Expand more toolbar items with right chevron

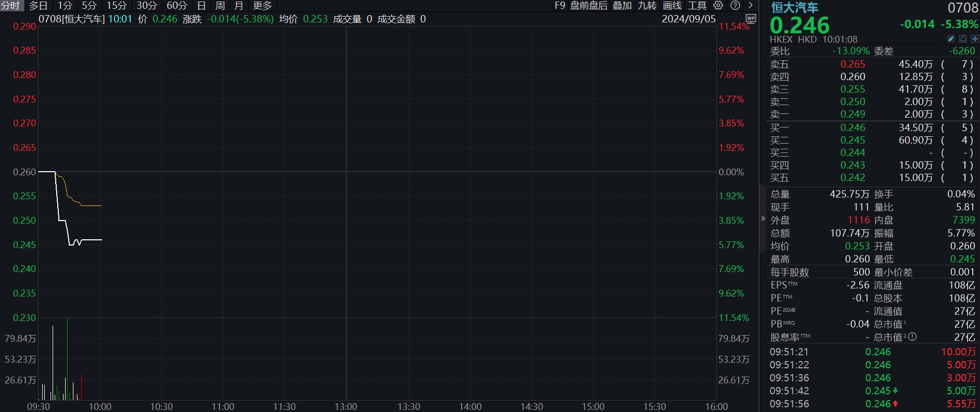tap(750, 6)
